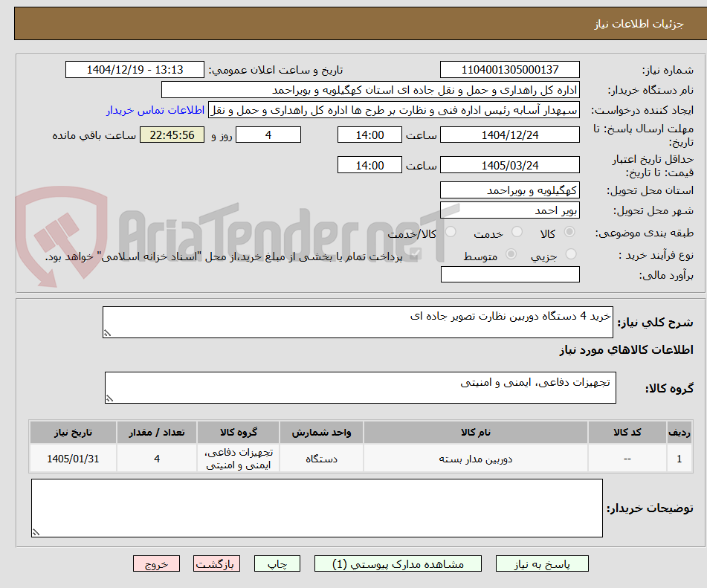707x588 pixels.
Task: Click the دستگاه unit cell
Action: coord(321,459)
